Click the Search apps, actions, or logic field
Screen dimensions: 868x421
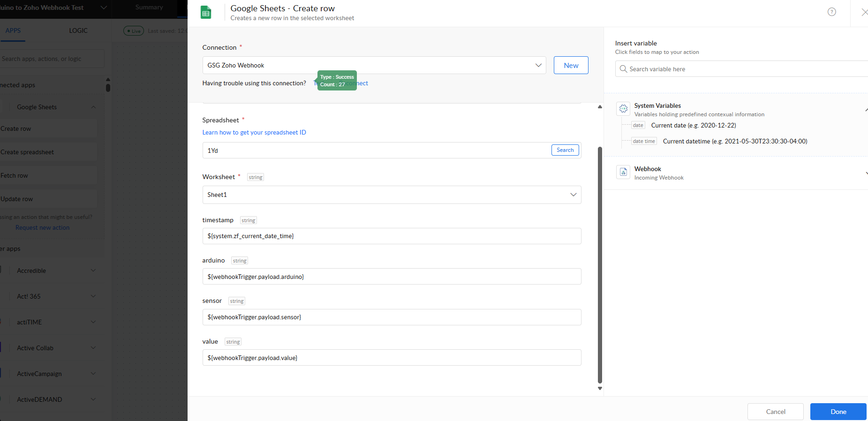click(52, 59)
